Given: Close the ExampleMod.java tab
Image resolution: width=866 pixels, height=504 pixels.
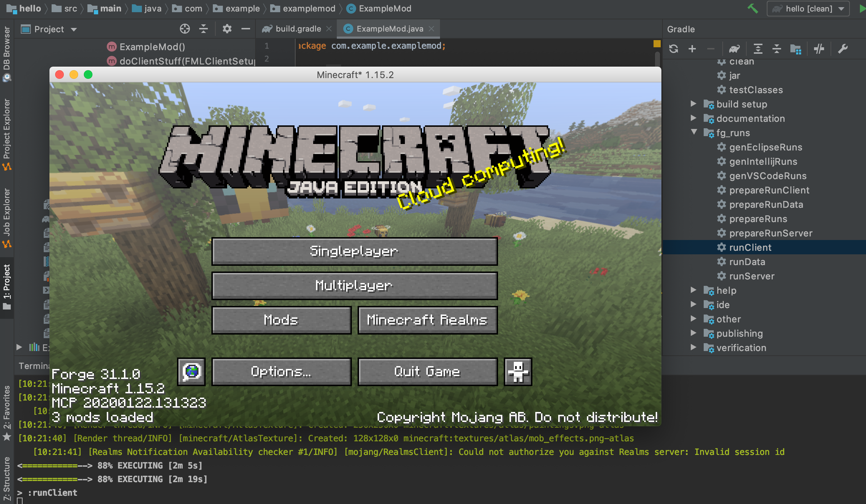Looking at the screenshot, I should click(x=431, y=29).
